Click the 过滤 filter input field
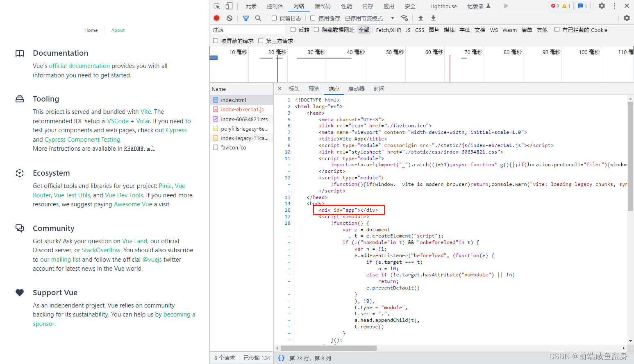 (x=248, y=30)
